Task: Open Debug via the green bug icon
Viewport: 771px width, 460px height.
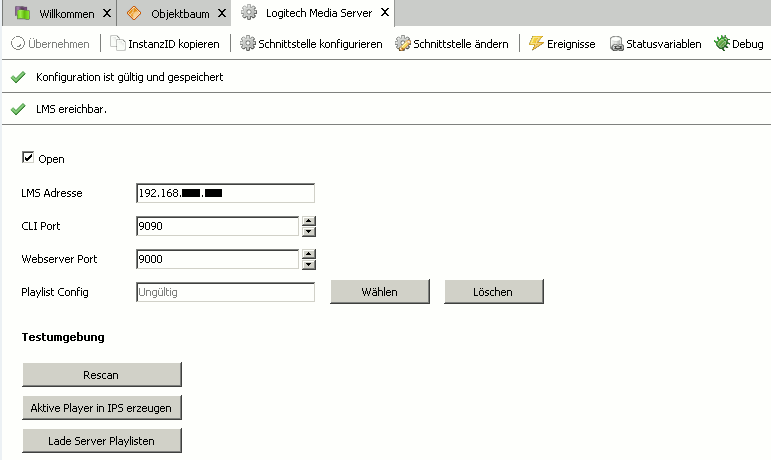Action: [x=722, y=43]
